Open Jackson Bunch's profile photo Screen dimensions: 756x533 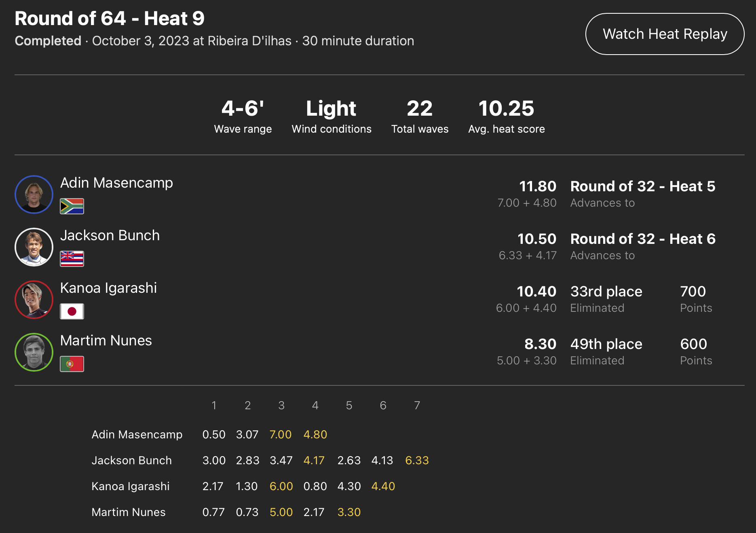point(34,247)
